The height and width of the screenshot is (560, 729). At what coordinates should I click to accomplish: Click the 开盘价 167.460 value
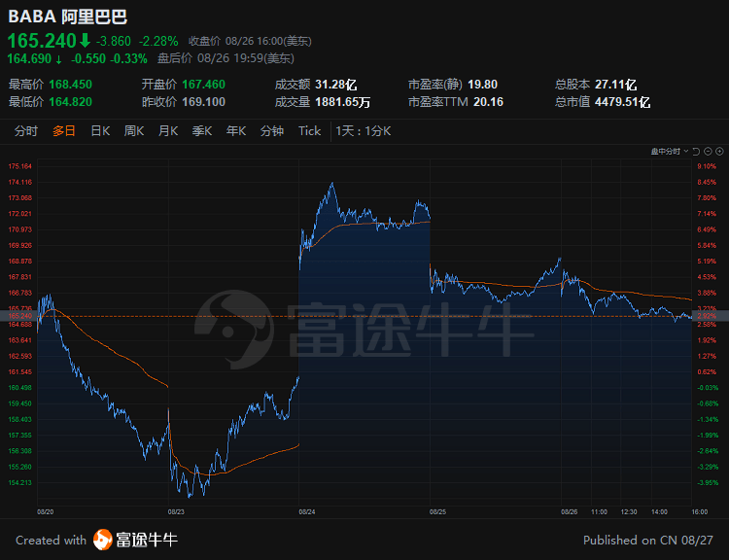(x=204, y=85)
